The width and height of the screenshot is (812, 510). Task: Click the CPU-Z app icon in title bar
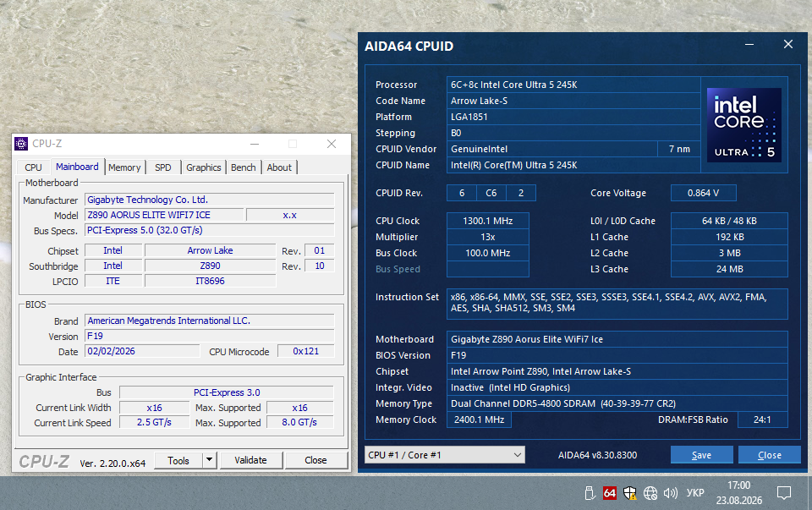[x=21, y=144]
